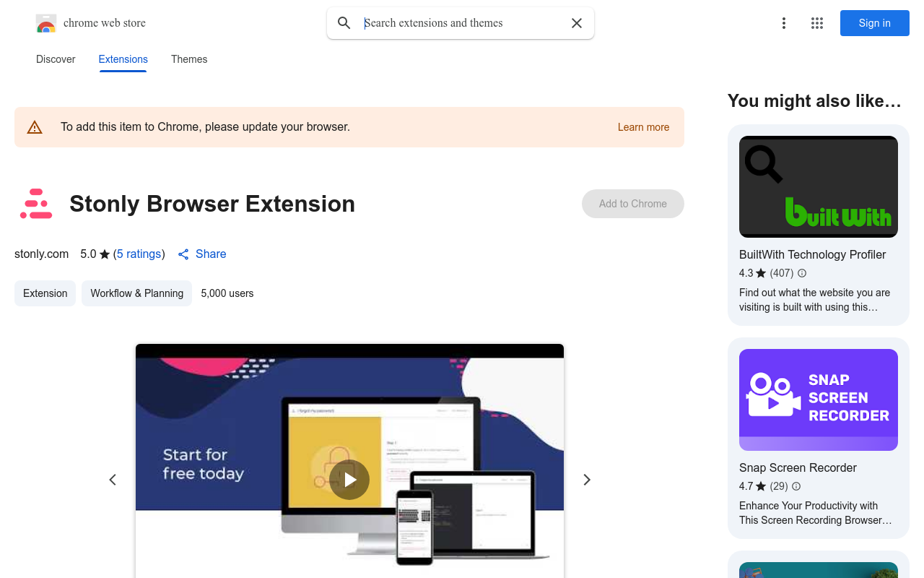Open BuiltWith Technology Profiler title
Image resolution: width=924 pixels, height=578 pixels.
(812, 254)
